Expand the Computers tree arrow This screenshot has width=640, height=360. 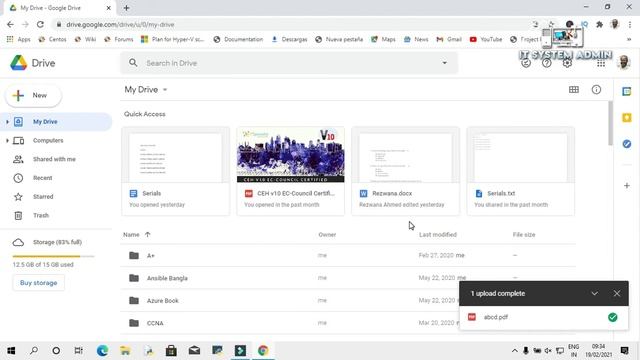(7, 140)
